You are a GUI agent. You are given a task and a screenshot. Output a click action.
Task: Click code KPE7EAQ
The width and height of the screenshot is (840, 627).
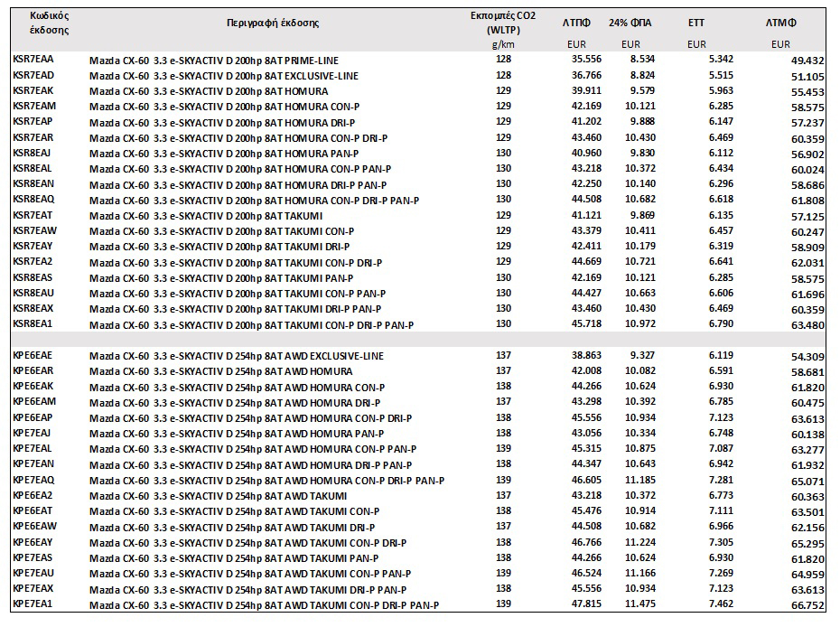pyautogui.click(x=33, y=480)
